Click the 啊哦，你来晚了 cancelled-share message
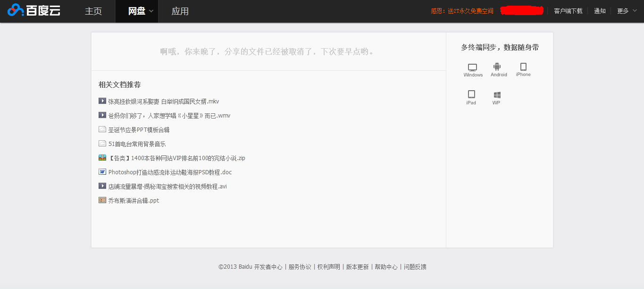This screenshot has height=289, width=644. pyautogui.click(x=268, y=51)
